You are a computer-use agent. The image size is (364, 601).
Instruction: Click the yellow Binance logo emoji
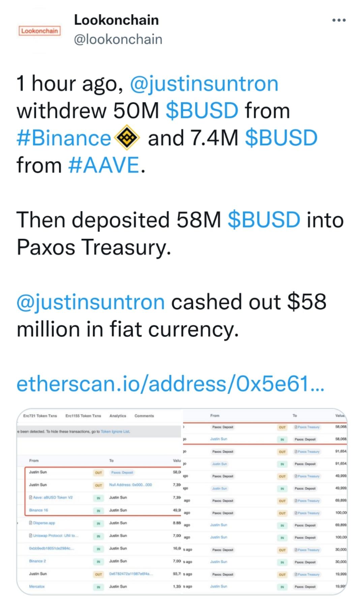[x=127, y=138]
